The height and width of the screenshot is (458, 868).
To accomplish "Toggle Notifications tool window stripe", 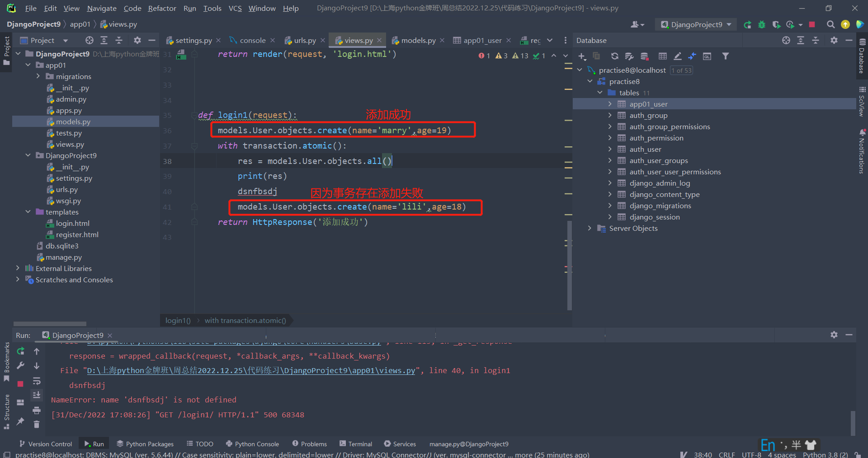I will click(x=862, y=151).
